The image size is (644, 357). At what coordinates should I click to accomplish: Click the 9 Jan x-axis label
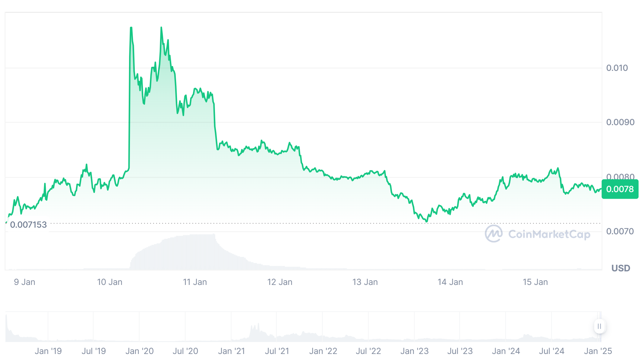25,282
